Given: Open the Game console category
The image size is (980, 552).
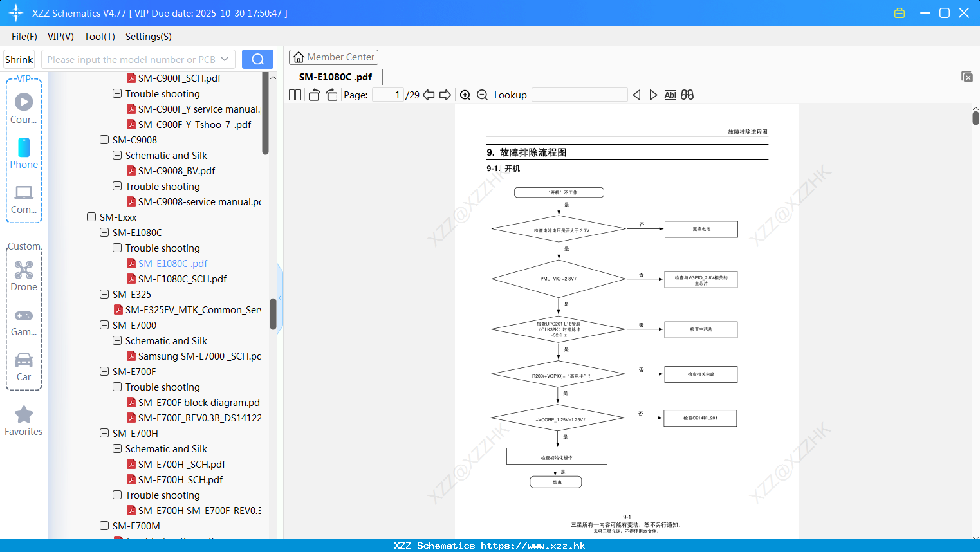Looking at the screenshot, I should pos(24,322).
